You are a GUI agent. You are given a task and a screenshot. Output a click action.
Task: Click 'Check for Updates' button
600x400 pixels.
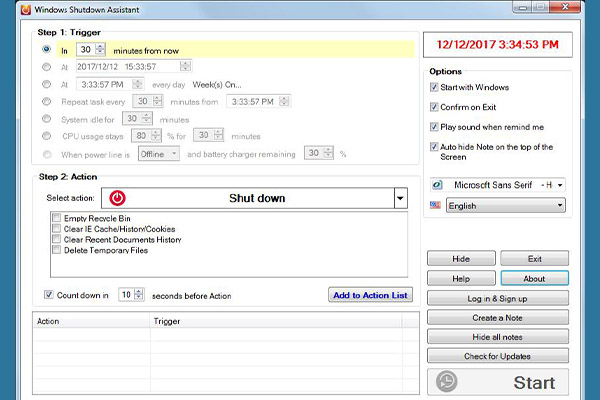[x=498, y=356]
